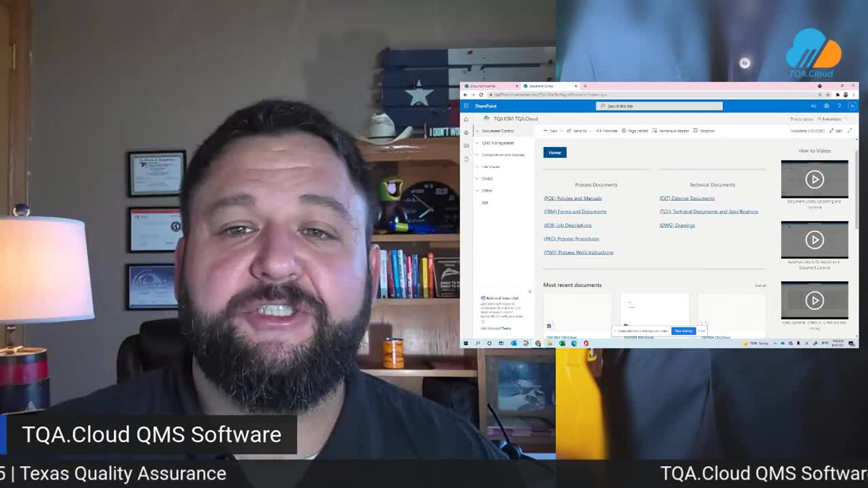Click the Promote toolbar command
Screen dimensions: 868x488
pos(606,131)
